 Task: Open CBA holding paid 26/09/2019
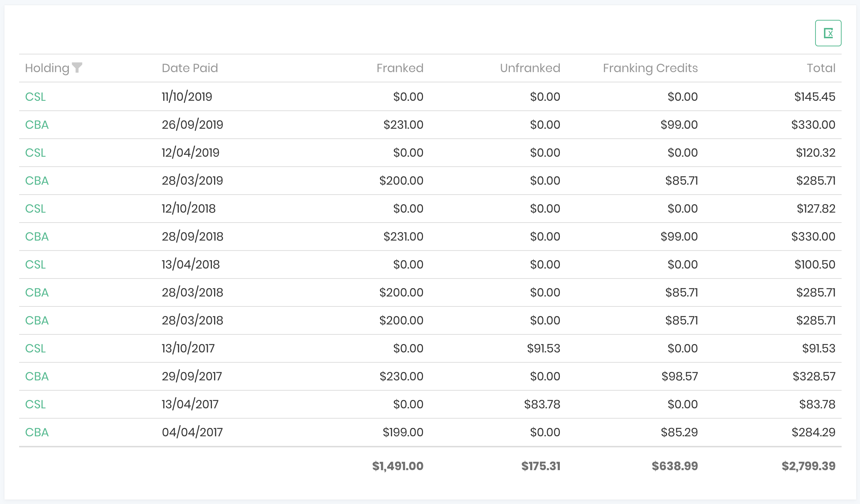[x=37, y=125]
